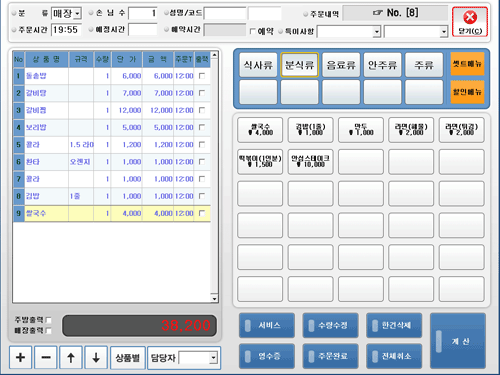Click the 상품별 button
Image resolution: width=500 pixels, height=375 pixels.
pyautogui.click(x=128, y=358)
